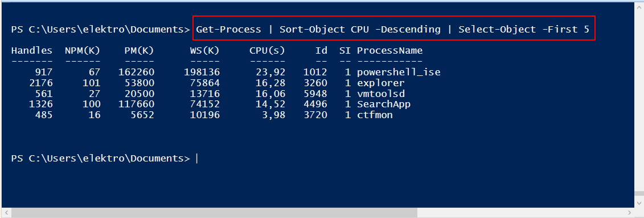Click the vertical scrollbar down arrow
This screenshot has height=218, width=644.
tap(639, 203)
